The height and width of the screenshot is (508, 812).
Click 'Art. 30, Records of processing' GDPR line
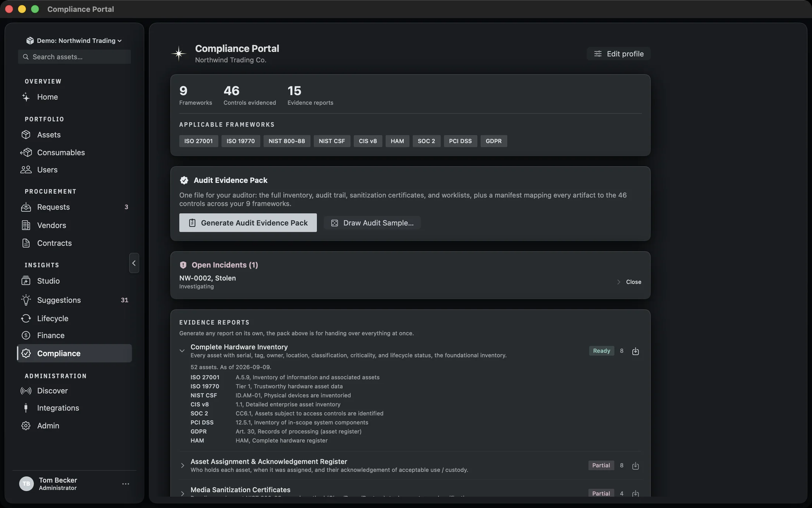point(298,432)
